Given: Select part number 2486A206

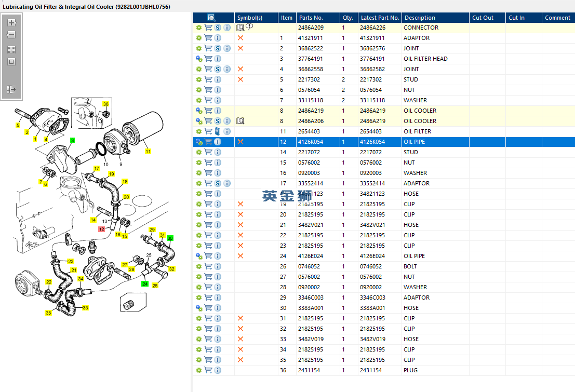Looking at the screenshot, I should pyautogui.click(x=311, y=121).
